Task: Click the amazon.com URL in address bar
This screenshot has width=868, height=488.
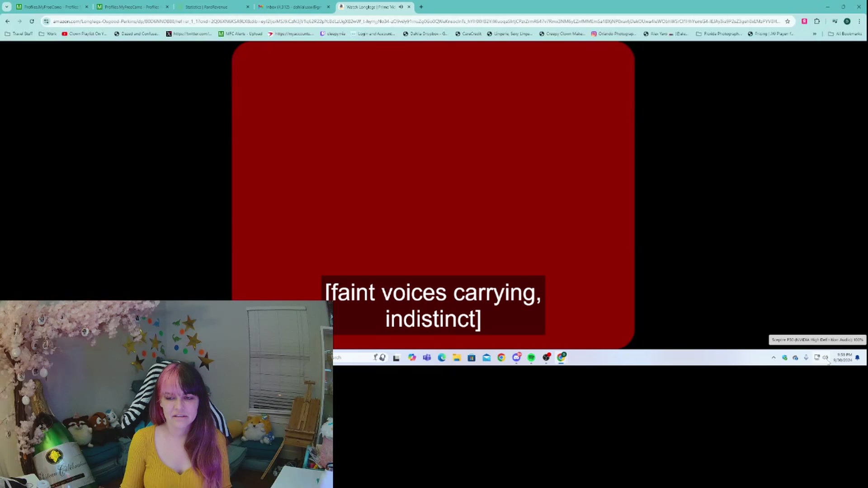Action: (x=416, y=21)
